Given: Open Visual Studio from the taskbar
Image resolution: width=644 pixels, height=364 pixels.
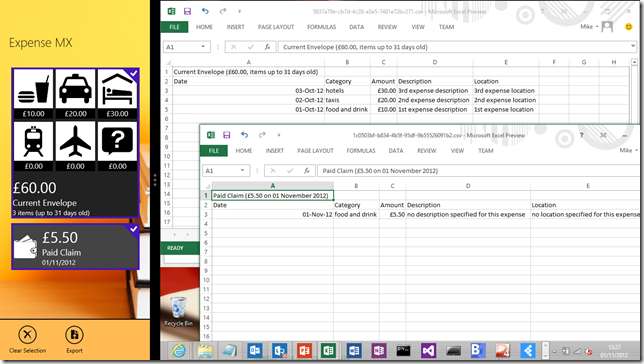Looking at the screenshot, I should pos(428,350).
